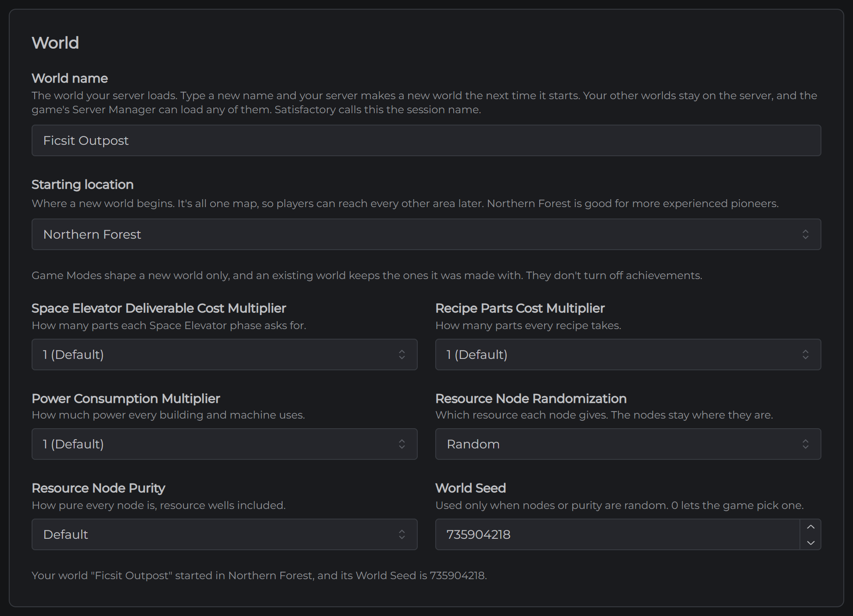
Task: Increment World Seed with up arrow
Action: (x=810, y=527)
